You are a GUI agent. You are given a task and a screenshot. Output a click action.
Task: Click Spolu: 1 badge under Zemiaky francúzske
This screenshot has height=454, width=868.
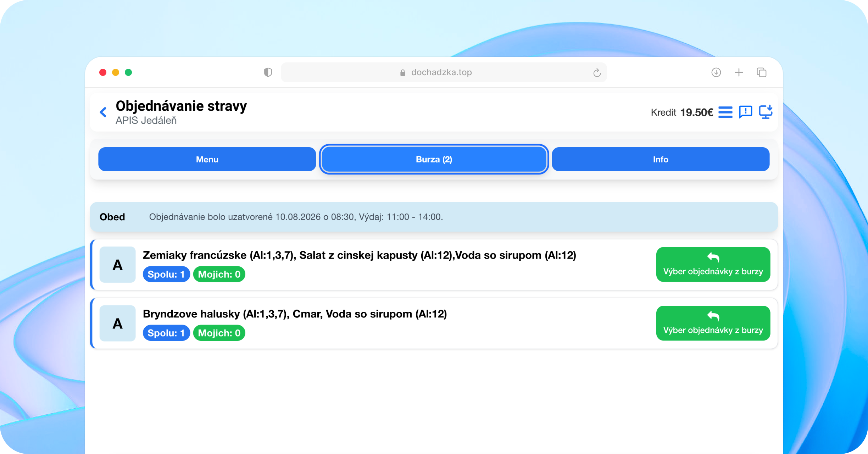click(x=166, y=274)
